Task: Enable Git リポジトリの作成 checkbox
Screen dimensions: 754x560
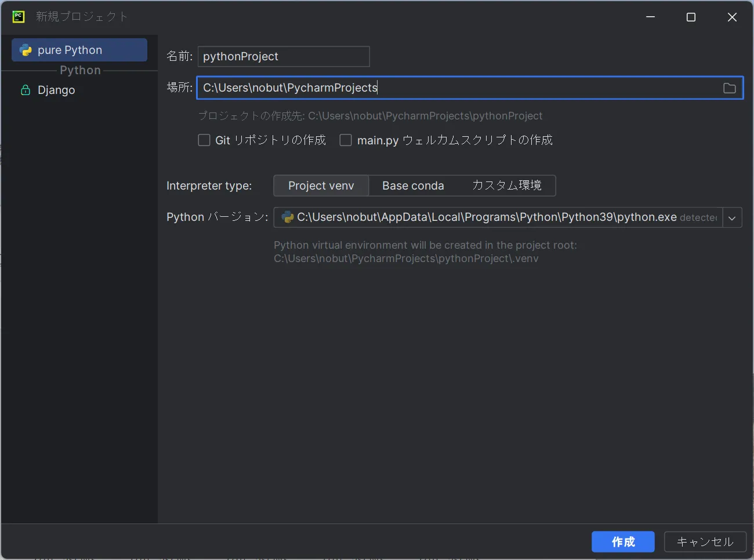Action: 204,140
